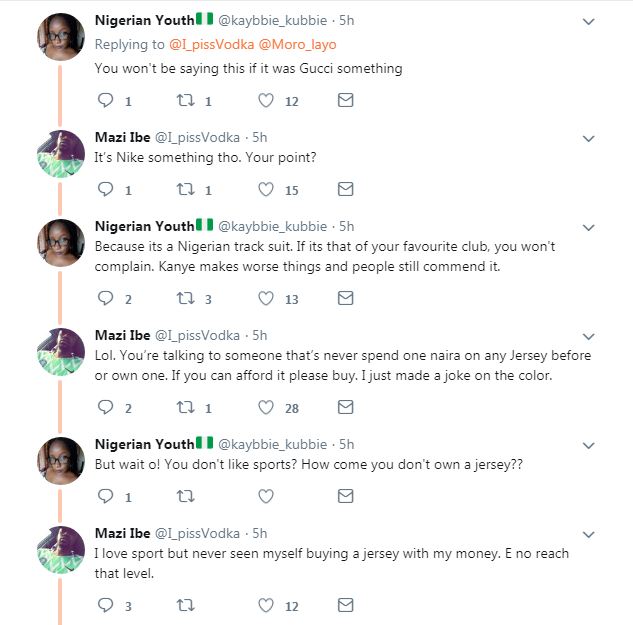Open the 5h timestamp on the "Nigerian track suit" tweet
The width and height of the screenshot is (633, 625).
coord(346,226)
